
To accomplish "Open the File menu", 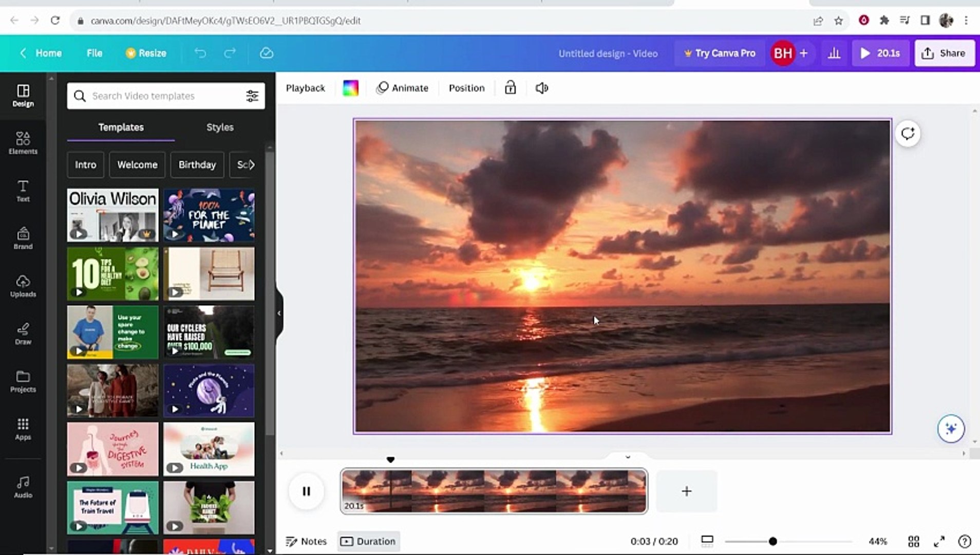I will point(94,53).
